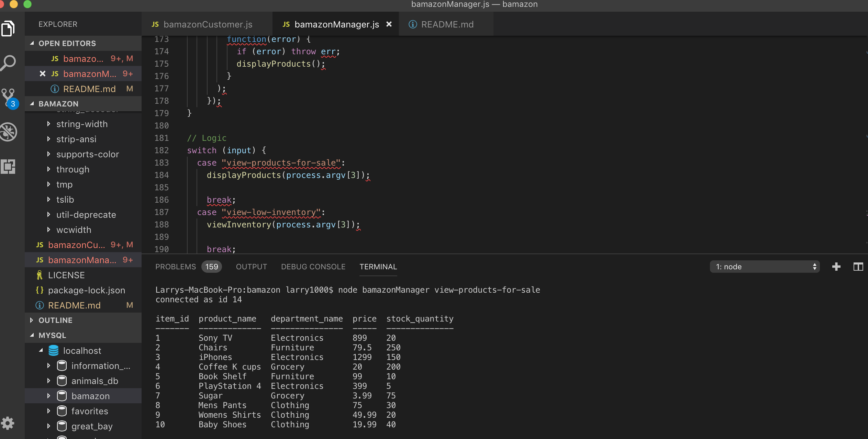Open the README.md editor tab
The image size is (868, 439).
pyautogui.click(x=447, y=24)
